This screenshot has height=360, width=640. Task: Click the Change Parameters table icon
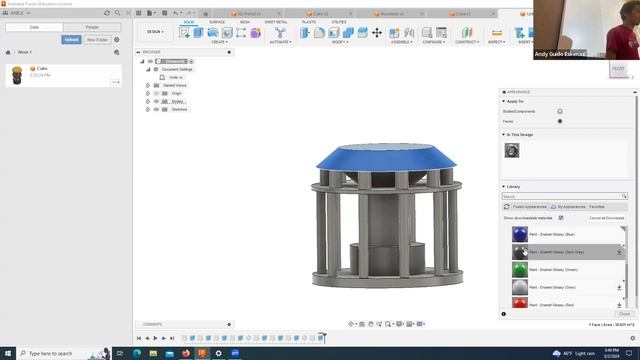[441, 33]
